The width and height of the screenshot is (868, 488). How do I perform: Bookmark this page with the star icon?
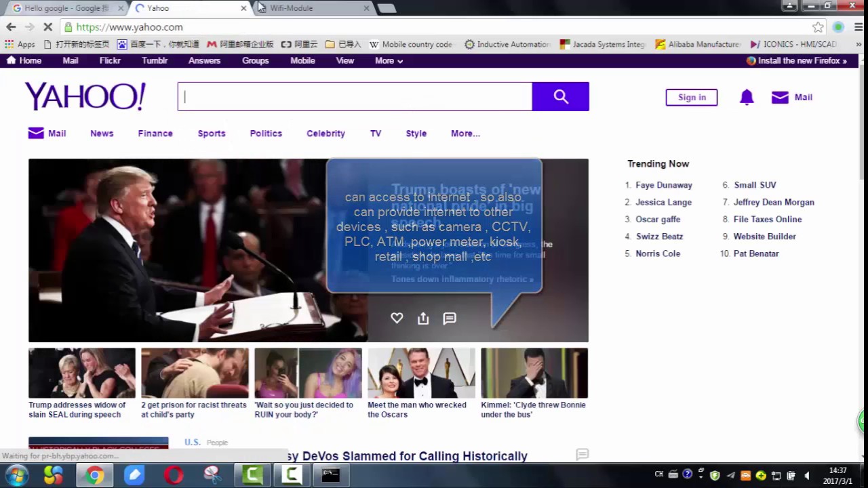tap(818, 27)
